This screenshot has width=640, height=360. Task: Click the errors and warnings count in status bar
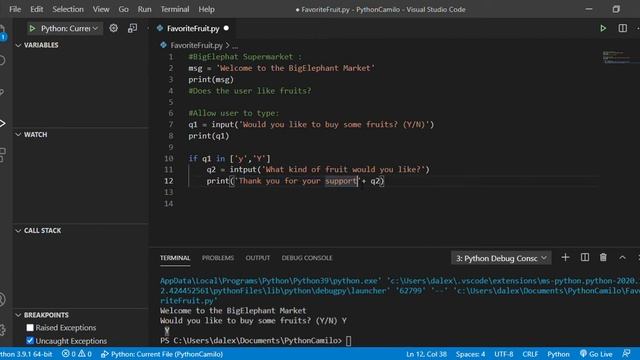point(77,354)
